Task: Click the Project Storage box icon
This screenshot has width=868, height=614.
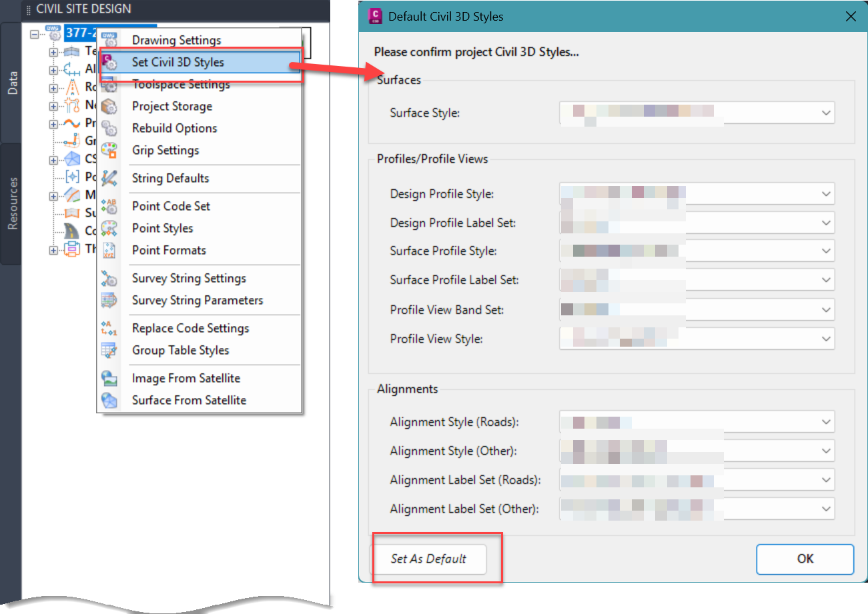Action: [109, 106]
